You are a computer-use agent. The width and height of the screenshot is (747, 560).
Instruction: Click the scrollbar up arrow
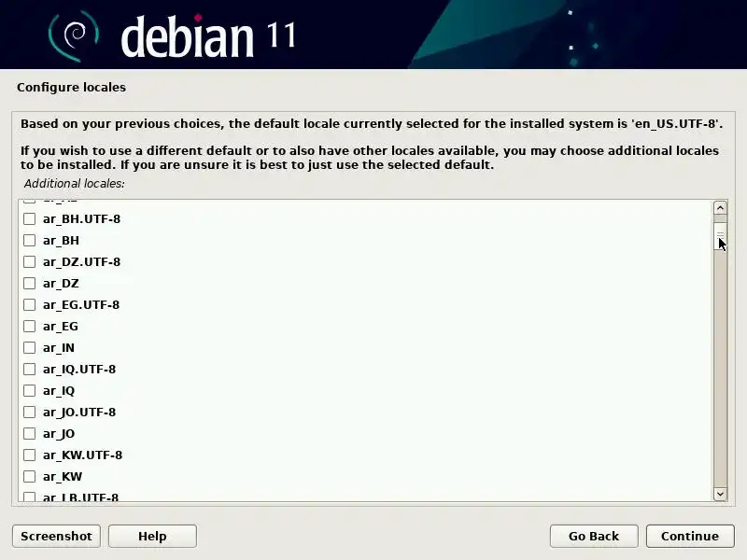(x=720, y=207)
